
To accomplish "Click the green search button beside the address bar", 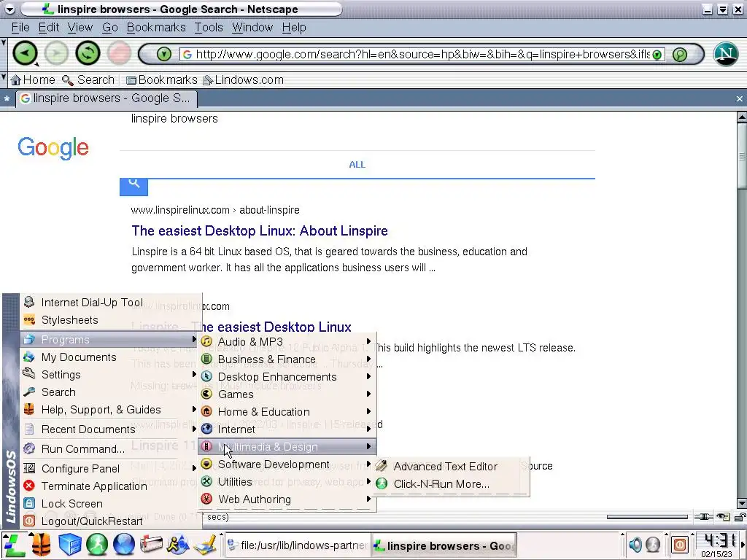I will click(679, 54).
